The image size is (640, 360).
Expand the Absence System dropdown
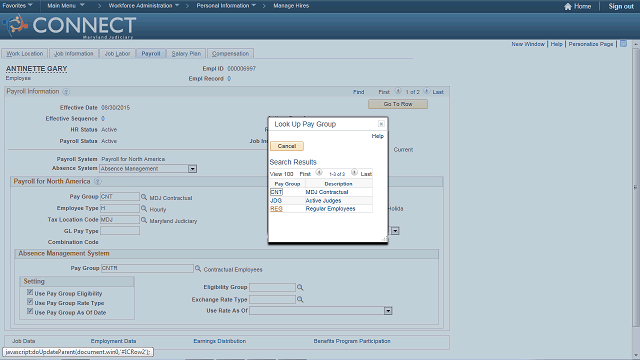192,169
